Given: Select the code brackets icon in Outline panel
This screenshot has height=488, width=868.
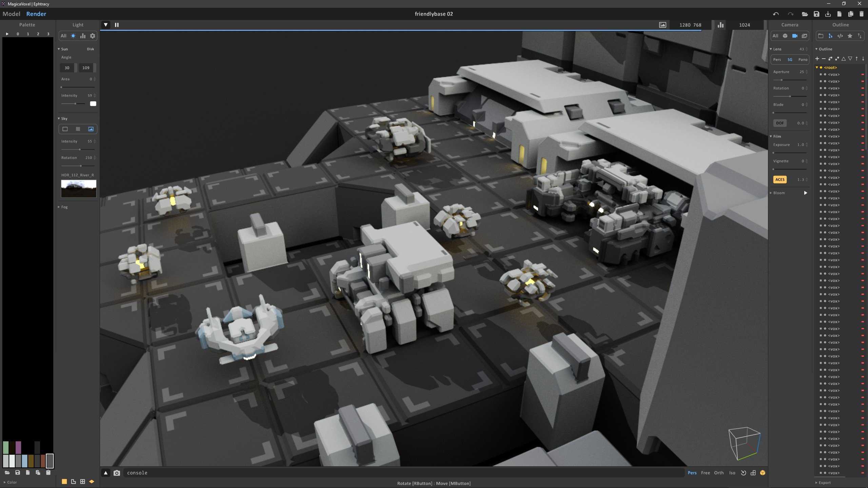Looking at the screenshot, I should tap(840, 36).
